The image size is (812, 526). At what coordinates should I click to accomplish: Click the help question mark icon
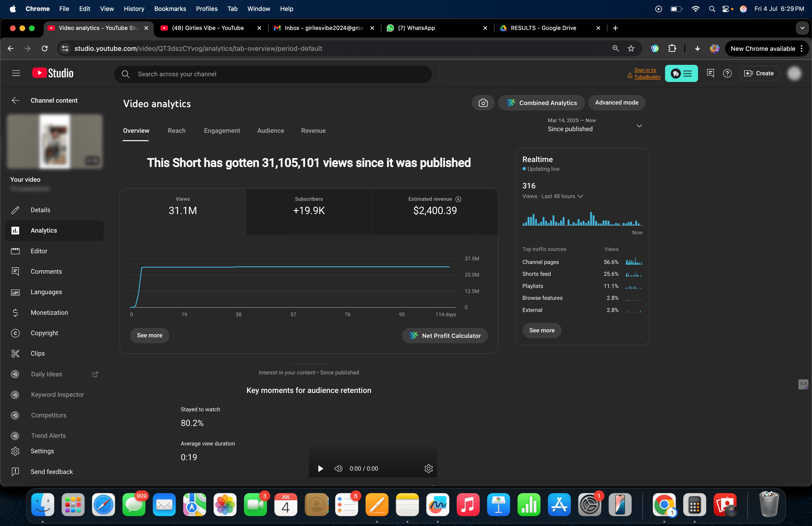[x=727, y=73]
